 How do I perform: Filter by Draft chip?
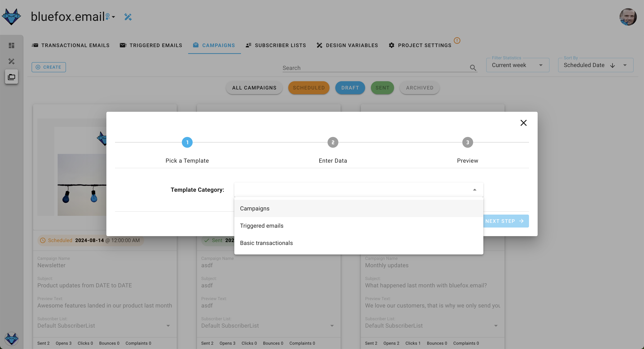pyautogui.click(x=350, y=88)
